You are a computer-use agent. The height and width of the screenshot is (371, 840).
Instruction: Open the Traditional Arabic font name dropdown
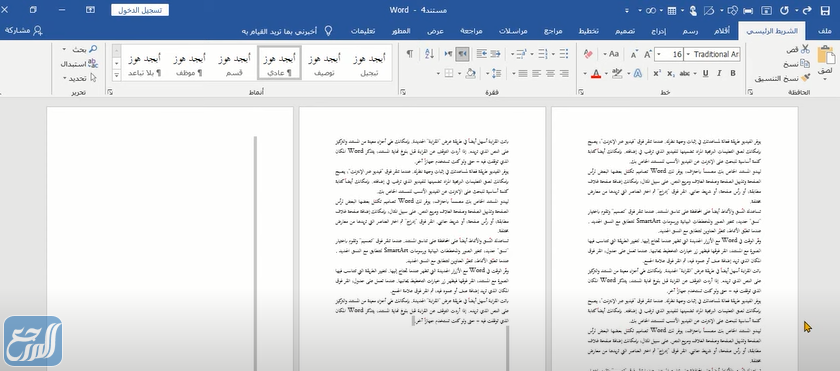point(688,55)
